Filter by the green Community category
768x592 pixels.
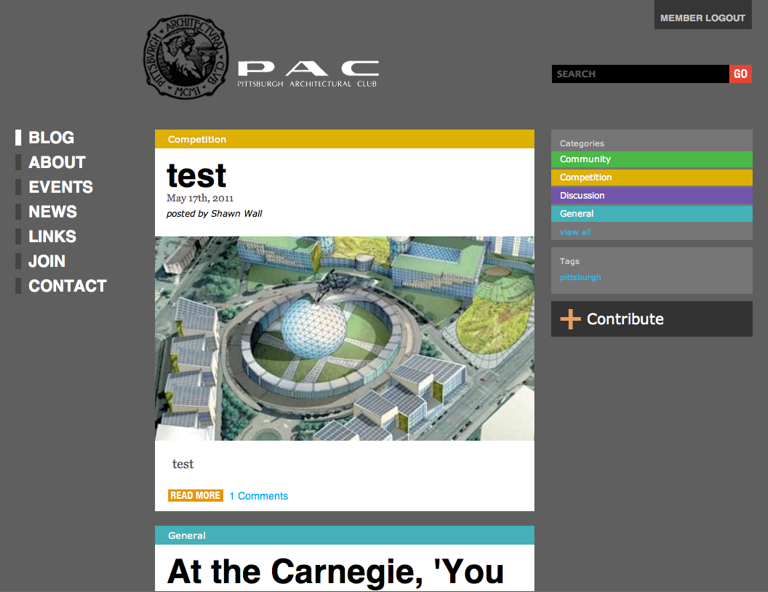coord(651,159)
